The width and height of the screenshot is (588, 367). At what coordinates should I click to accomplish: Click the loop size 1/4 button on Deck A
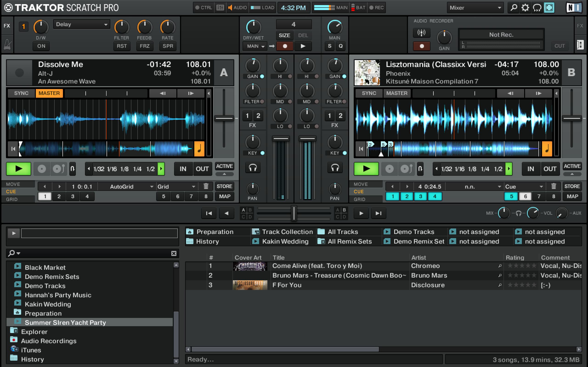tap(135, 168)
